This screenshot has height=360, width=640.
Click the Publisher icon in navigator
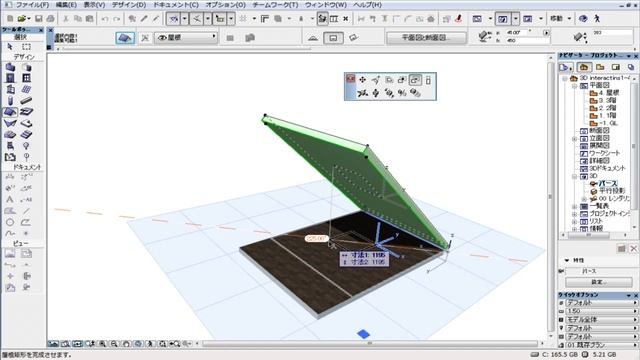[x=631, y=67]
